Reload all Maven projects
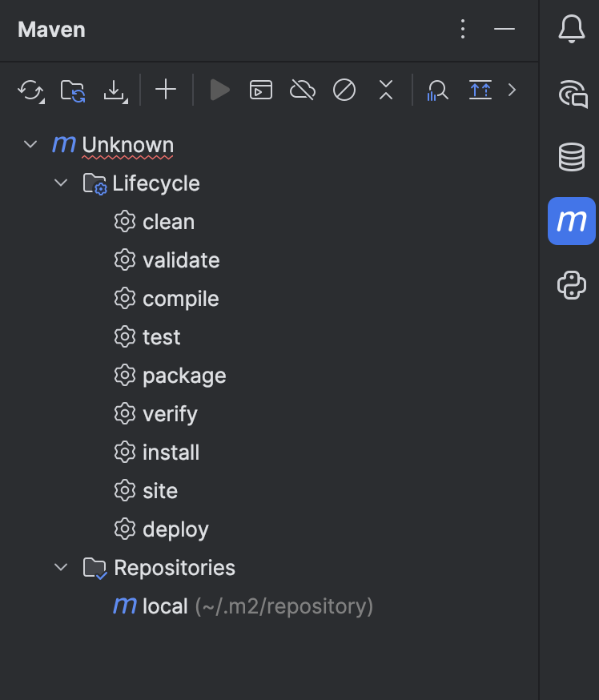 (x=30, y=90)
